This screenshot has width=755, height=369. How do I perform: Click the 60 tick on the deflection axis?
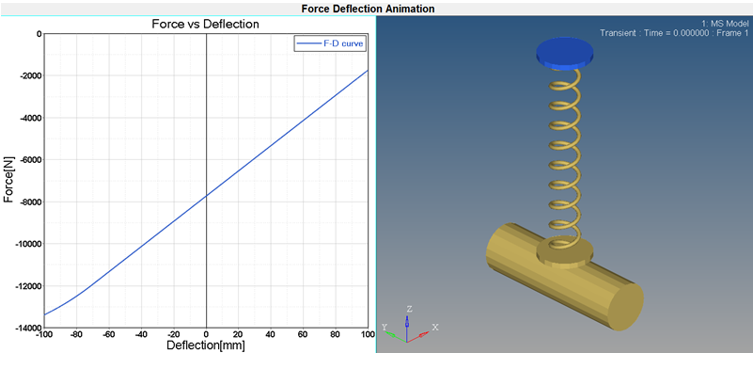coord(303,334)
